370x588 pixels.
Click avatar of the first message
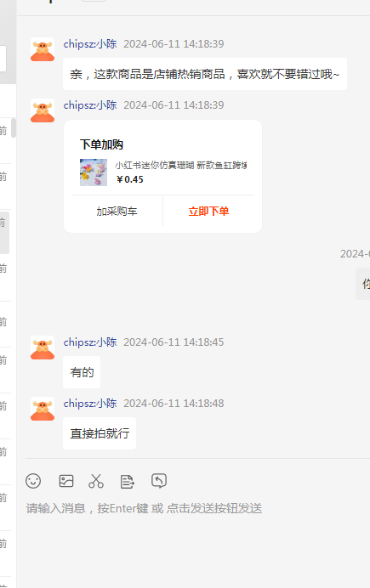click(x=43, y=49)
